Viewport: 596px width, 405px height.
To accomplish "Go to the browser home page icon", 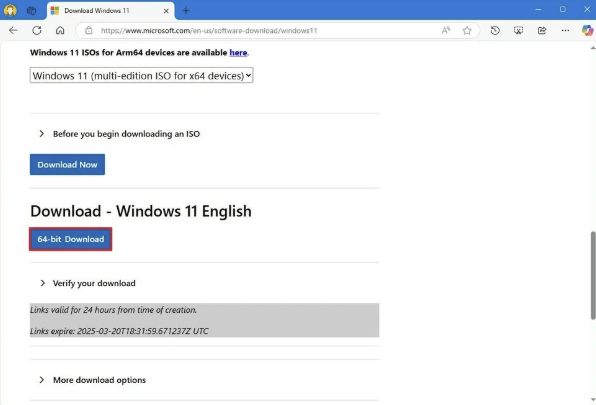I will pos(60,30).
